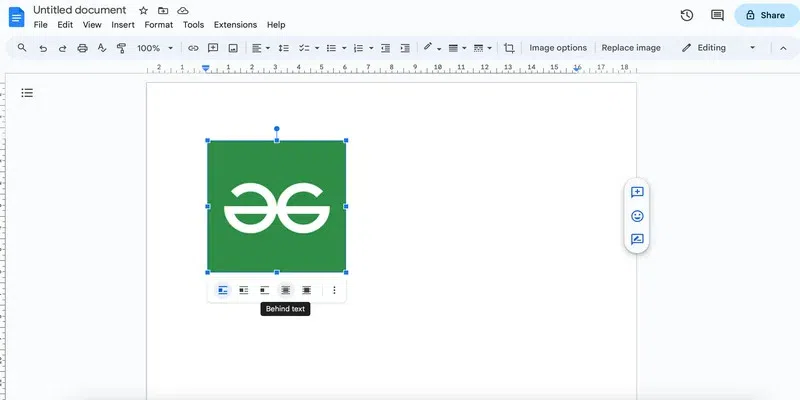The width and height of the screenshot is (800, 400).
Task: Open the text Align dropdown
Action: (261, 48)
